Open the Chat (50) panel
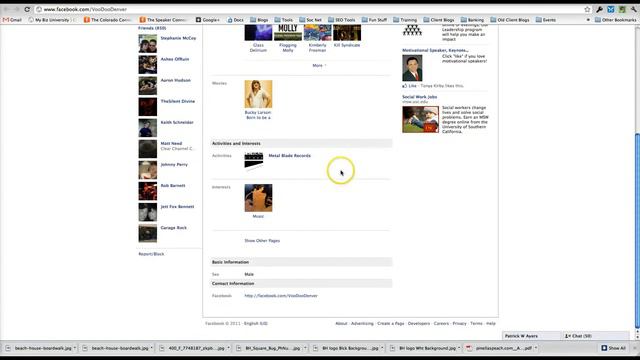 (596, 336)
